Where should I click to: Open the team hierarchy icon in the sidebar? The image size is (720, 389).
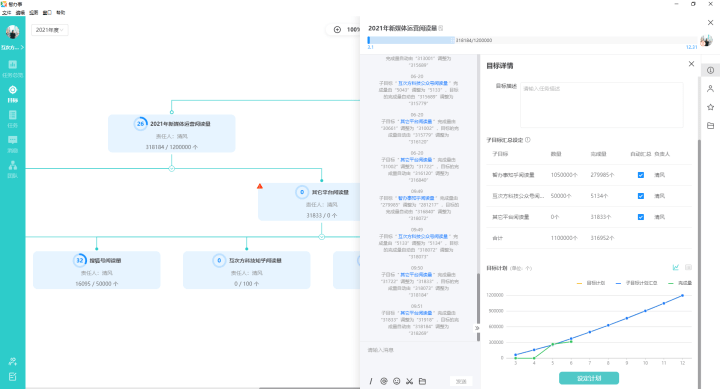12,169
